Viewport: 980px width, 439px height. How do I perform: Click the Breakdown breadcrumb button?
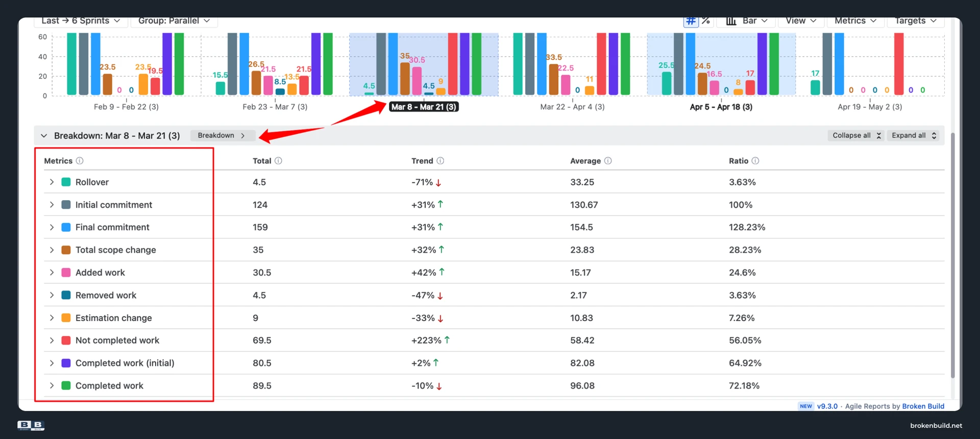[222, 135]
